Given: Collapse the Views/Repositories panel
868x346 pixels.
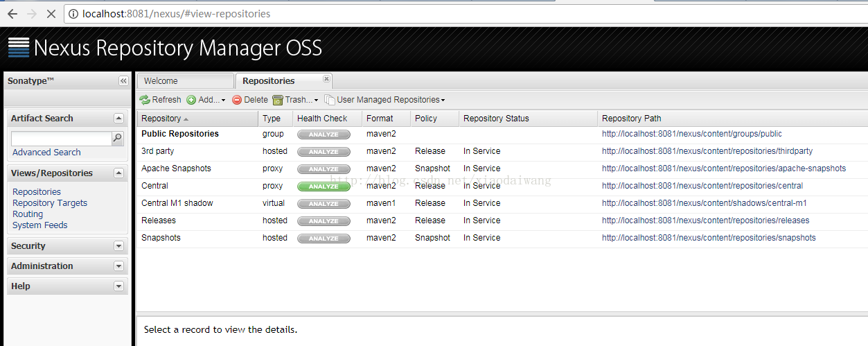Looking at the screenshot, I should tap(118, 173).
